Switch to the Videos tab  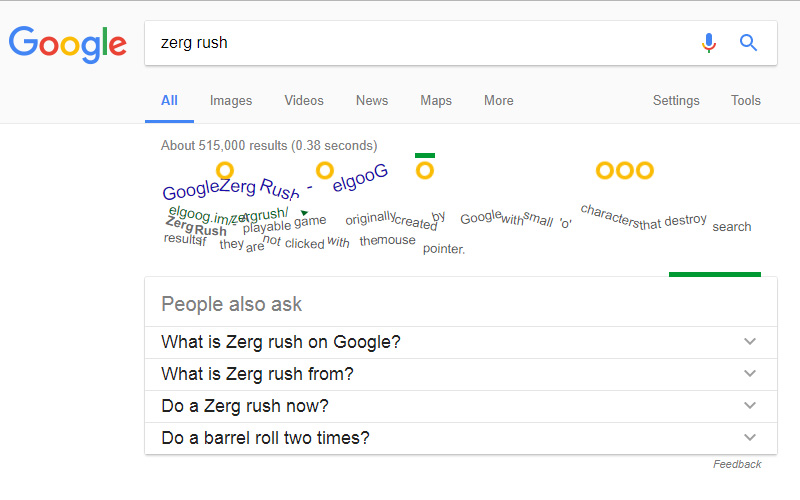[x=304, y=101]
